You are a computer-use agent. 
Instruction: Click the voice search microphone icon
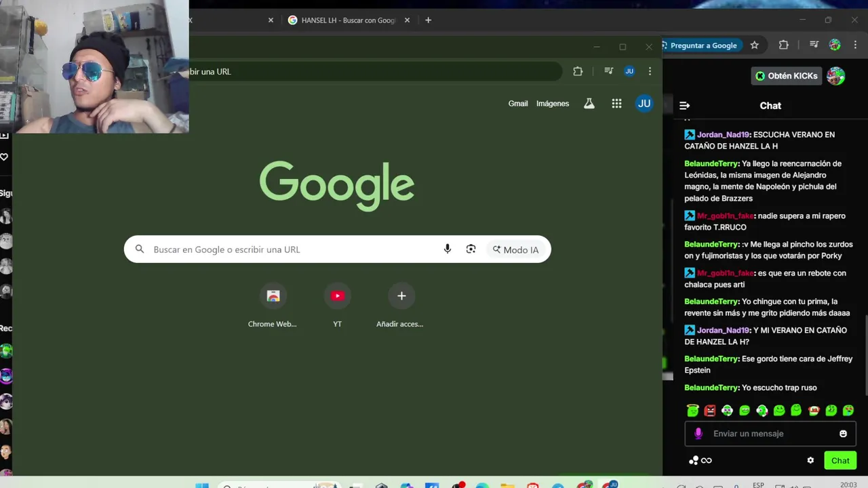(x=447, y=249)
